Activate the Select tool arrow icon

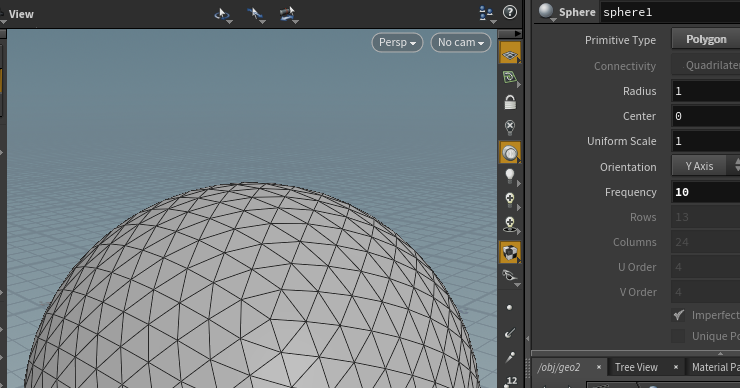255,14
